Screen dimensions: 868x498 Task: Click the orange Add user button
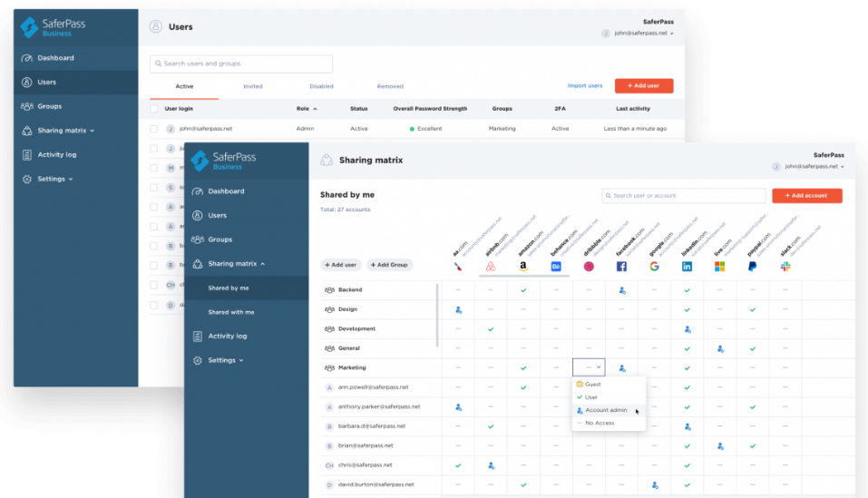[644, 86]
